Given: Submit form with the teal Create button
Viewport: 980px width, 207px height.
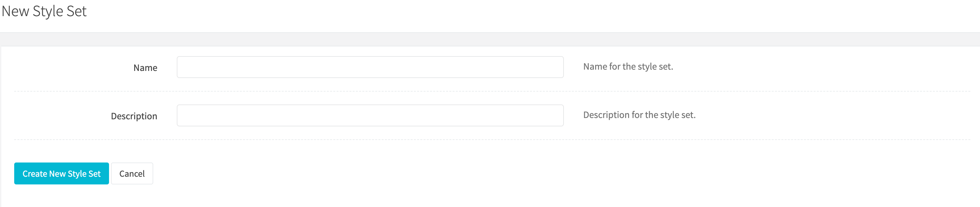Looking at the screenshot, I should [62, 173].
